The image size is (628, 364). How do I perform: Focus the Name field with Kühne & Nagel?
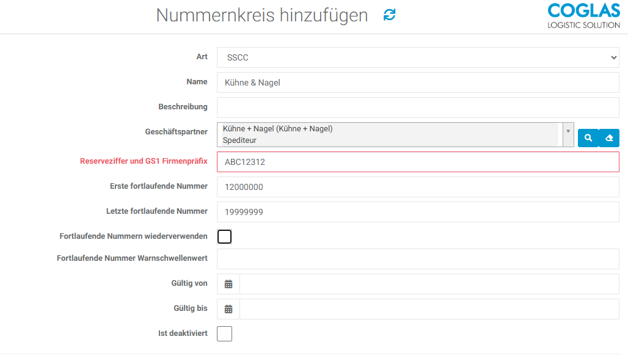tap(418, 82)
